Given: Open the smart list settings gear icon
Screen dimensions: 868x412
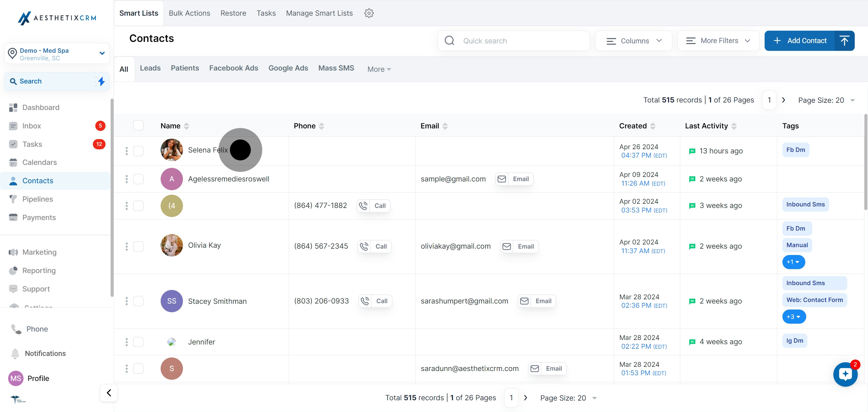Looking at the screenshot, I should click(x=369, y=13).
